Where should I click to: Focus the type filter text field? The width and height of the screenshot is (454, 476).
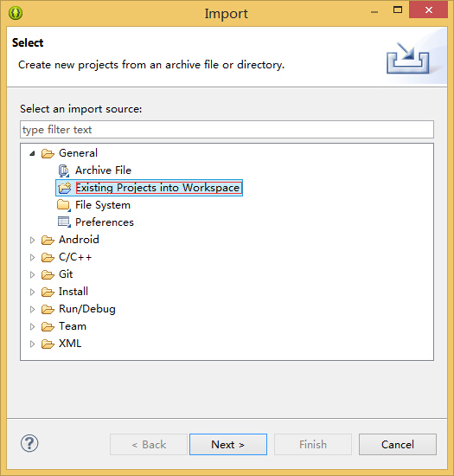[227, 130]
